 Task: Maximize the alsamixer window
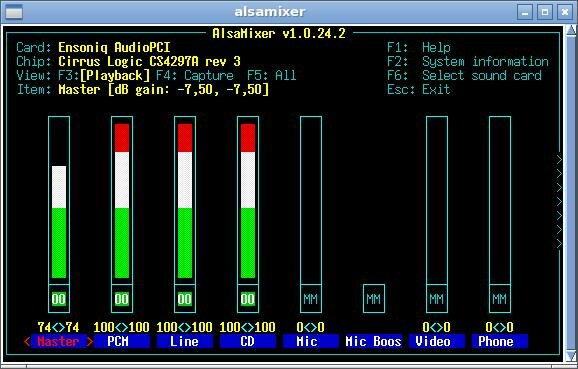[545, 13]
